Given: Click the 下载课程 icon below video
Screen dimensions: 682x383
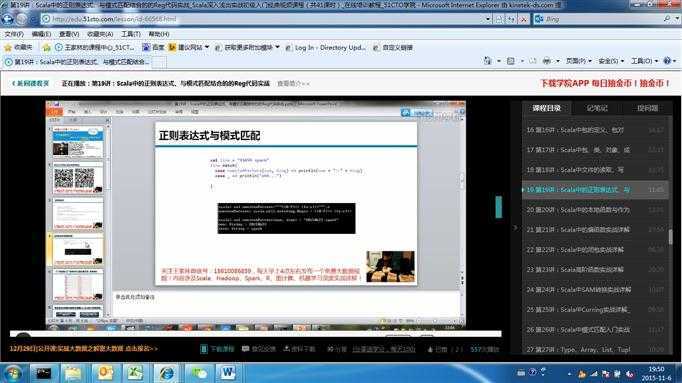Looking at the screenshot, I should click(x=204, y=349).
